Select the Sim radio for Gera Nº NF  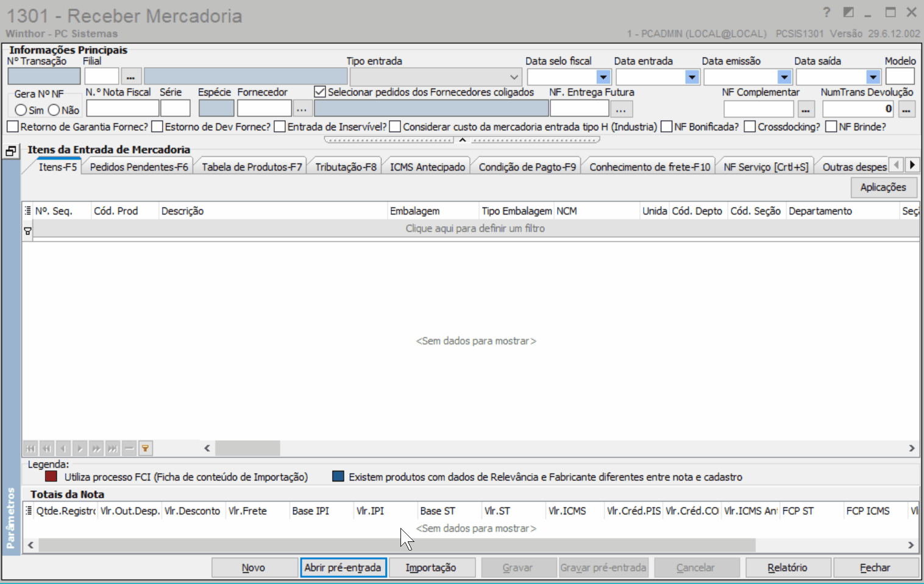coord(21,110)
